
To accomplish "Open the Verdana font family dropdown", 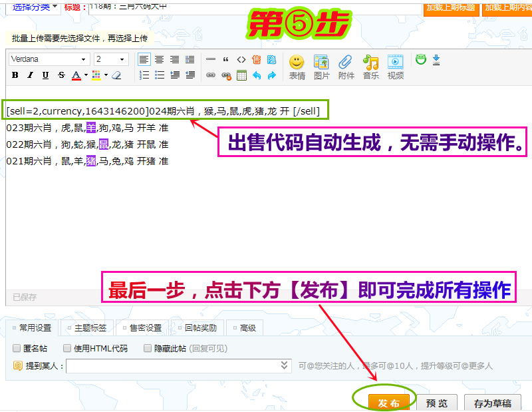I will pos(49,59).
